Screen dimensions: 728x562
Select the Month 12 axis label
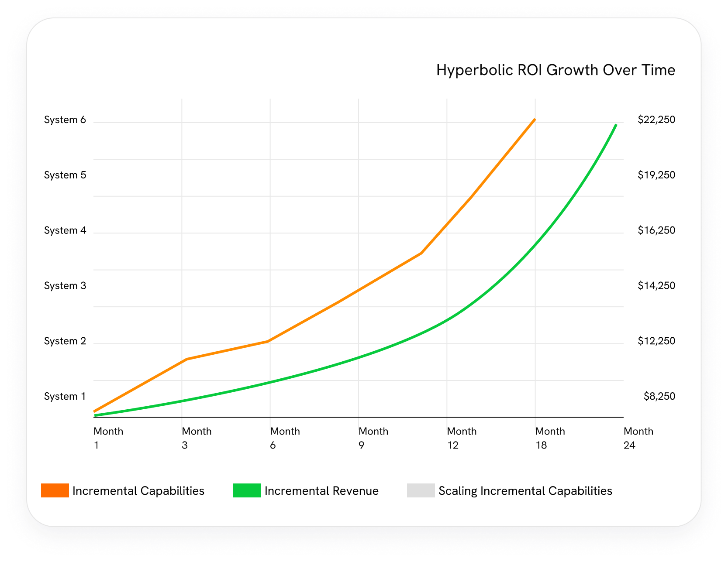pos(462,438)
